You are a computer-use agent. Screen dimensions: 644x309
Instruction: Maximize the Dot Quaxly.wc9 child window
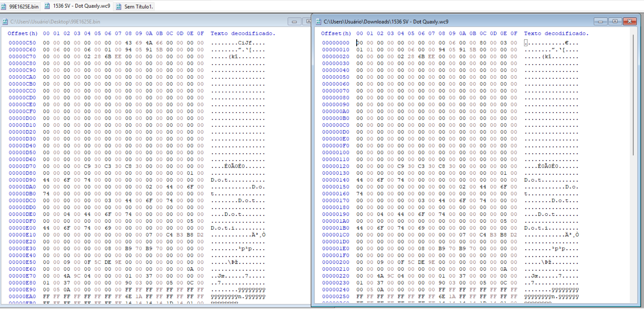pos(615,22)
